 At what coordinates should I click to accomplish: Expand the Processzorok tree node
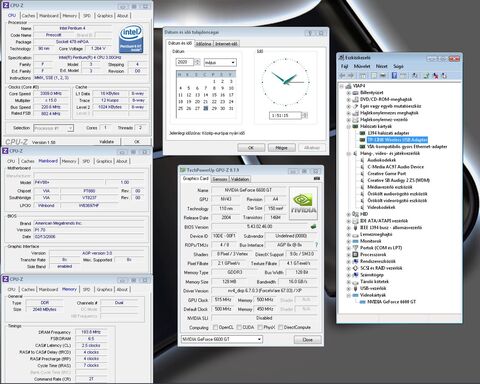348,254
